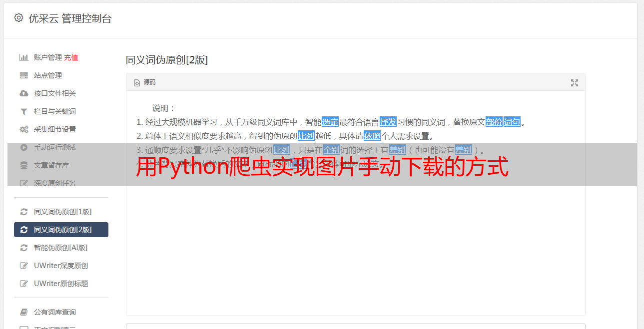Open UWriter原创标题 from the sidebar
Viewport: 644px width, 329px height.
pyautogui.click(x=61, y=284)
